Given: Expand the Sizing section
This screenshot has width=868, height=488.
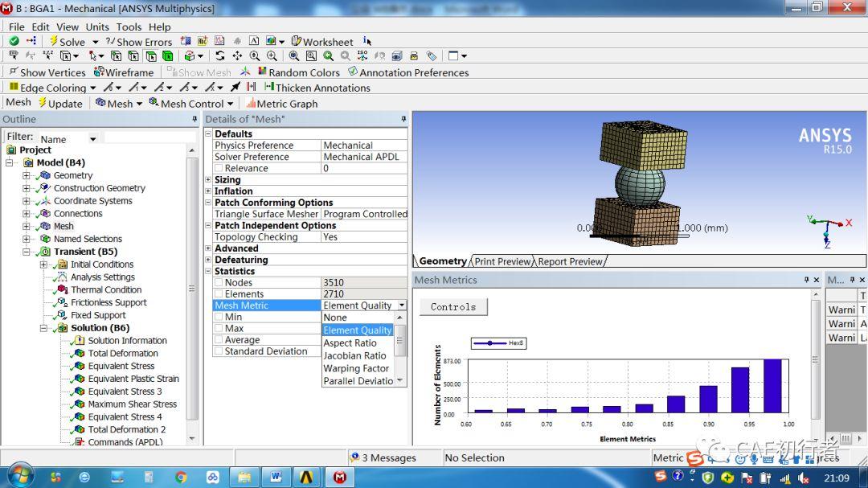Looking at the screenshot, I should tap(208, 179).
